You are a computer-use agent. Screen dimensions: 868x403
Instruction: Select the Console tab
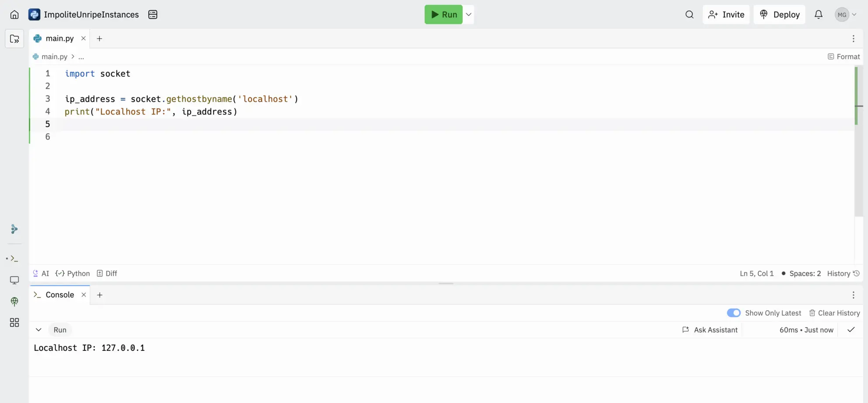click(x=60, y=295)
